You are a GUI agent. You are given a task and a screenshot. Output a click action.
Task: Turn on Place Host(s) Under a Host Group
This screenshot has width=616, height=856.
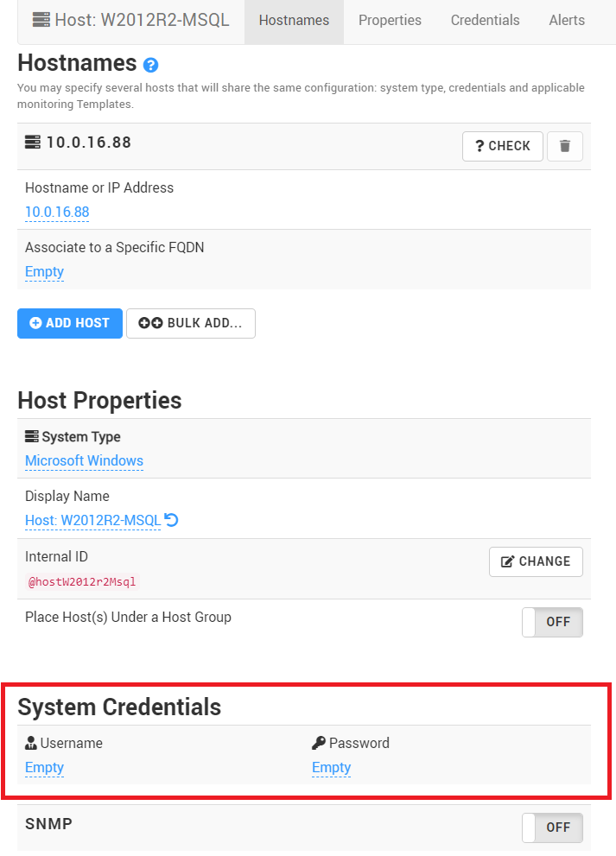[552, 622]
